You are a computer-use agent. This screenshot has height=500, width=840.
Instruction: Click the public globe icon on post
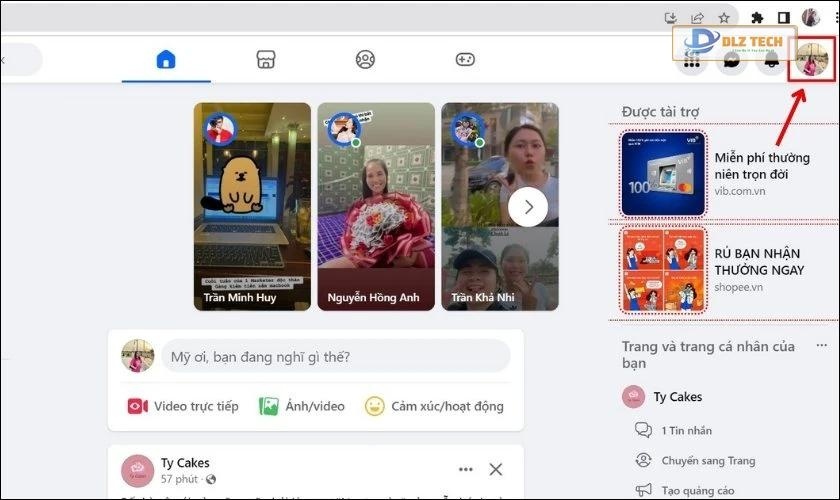coord(211,479)
